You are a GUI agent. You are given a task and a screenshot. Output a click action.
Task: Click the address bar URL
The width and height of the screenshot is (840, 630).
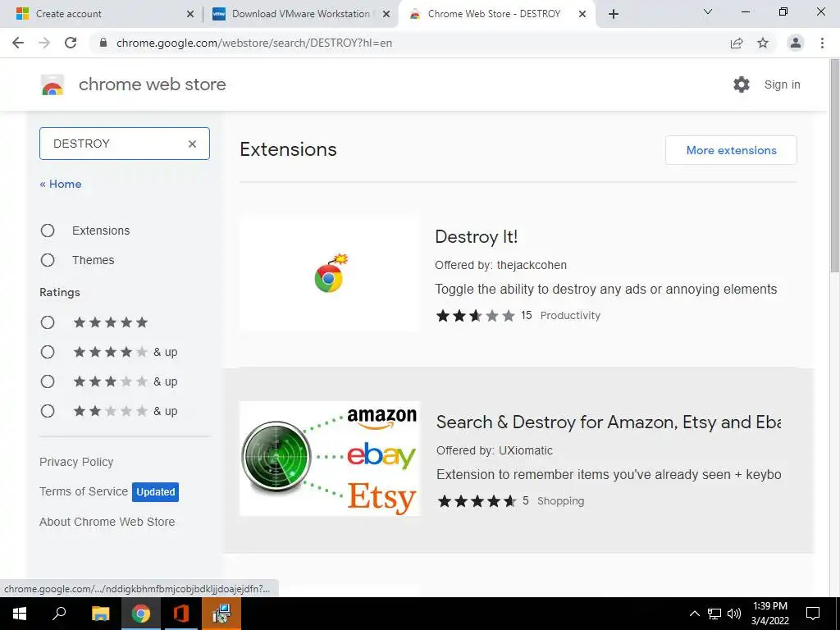(x=254, y=43)
